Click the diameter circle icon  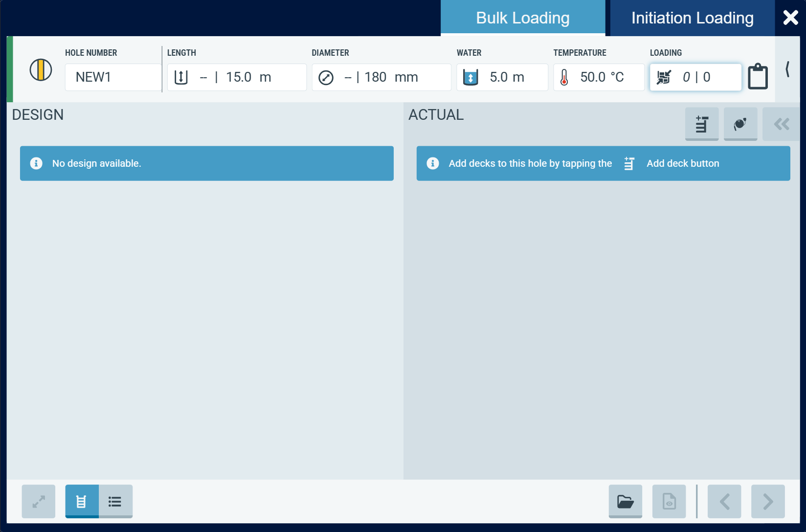pos(326,78)
